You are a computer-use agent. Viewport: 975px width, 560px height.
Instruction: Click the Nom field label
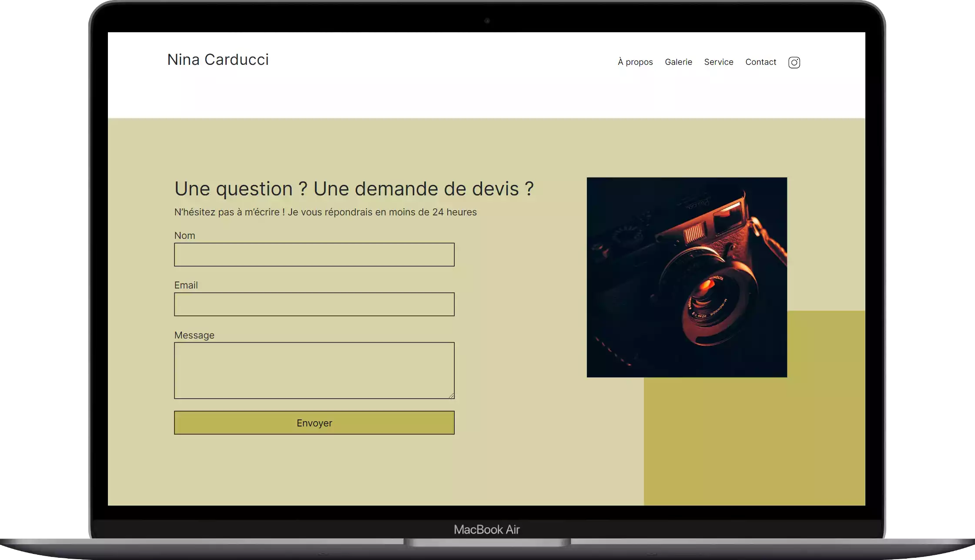click(184, 235)
